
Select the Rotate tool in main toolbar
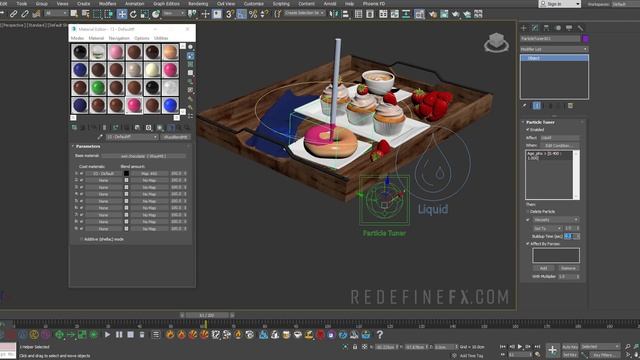pos(133,14)
